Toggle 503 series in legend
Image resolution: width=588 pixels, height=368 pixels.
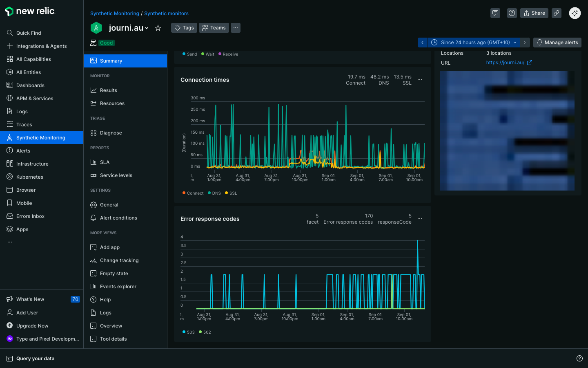[188, 332]
